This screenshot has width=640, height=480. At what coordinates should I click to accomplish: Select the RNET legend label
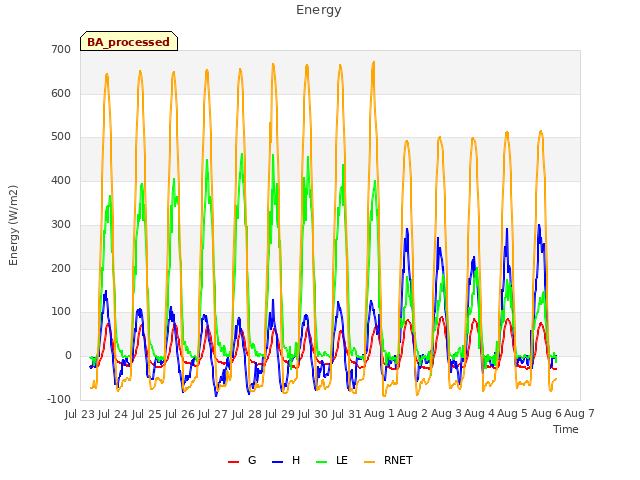(x=398, y=460)
